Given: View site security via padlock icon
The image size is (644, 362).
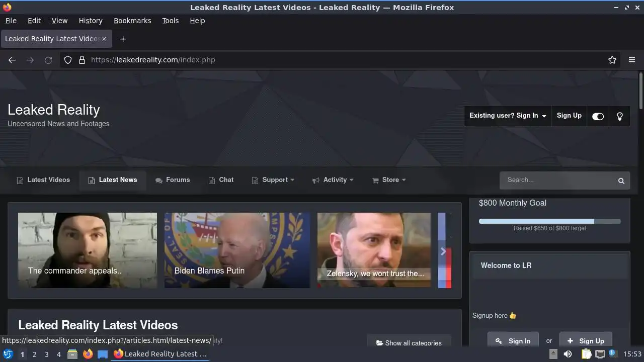Looking at the screenshot, I should [x=82, y=60].
